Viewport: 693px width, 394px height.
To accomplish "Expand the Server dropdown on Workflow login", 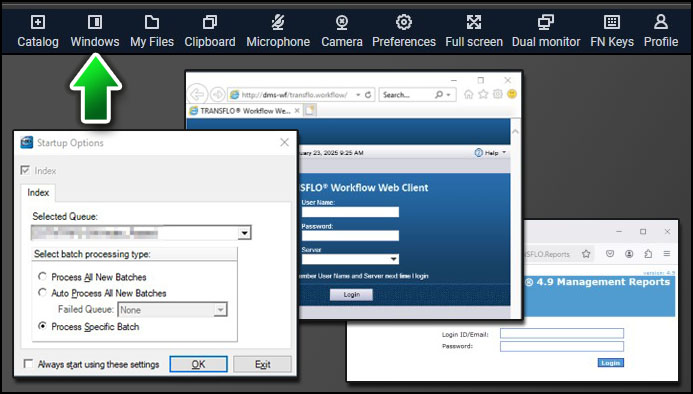I will (x=393, y=259).
